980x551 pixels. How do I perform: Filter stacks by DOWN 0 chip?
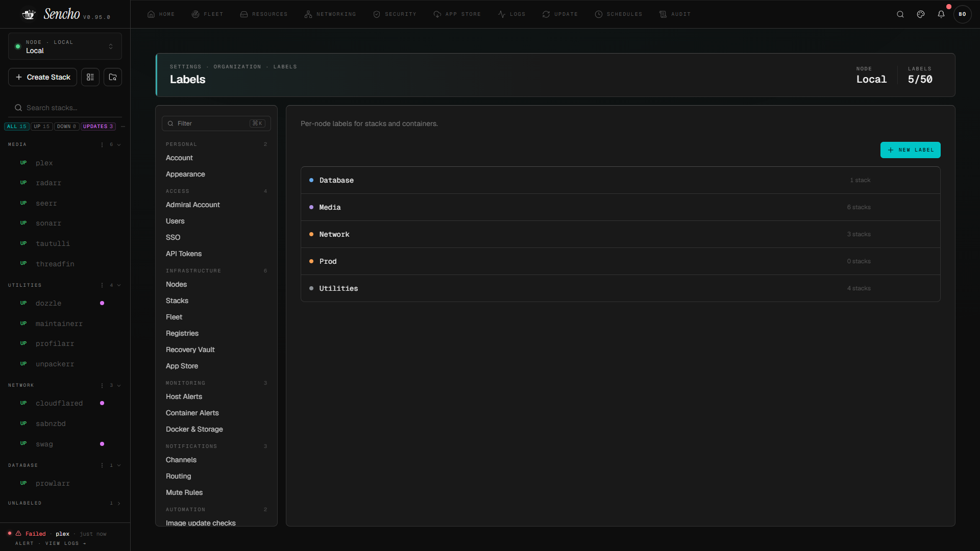(66, 127)
